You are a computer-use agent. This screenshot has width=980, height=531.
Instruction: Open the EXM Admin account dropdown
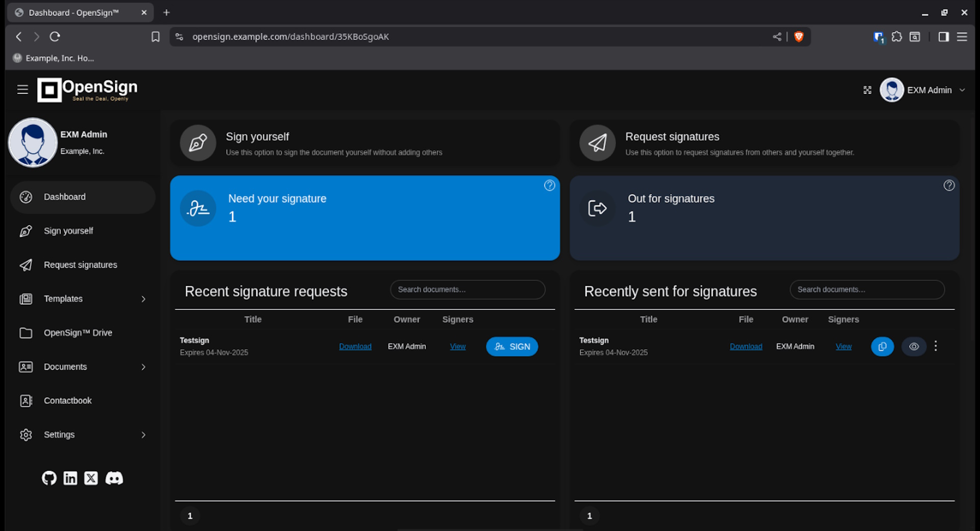tap(962, 90)
